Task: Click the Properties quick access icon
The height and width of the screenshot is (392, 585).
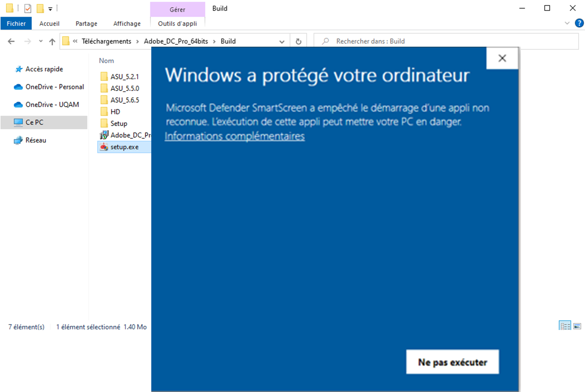Action: click(x=28, y=8)
